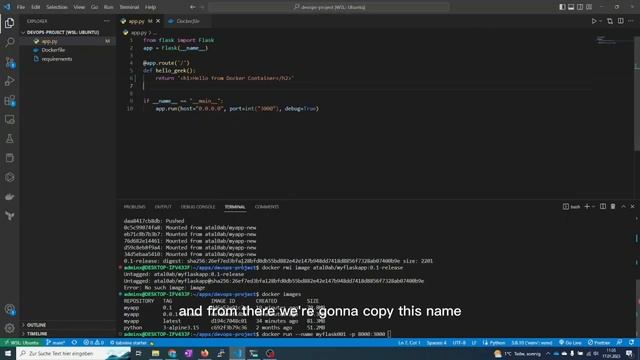The height and width of the screenshot is (360, 640).
Task: Add a new terminal with plus icon
Action: tap(587, 207)
